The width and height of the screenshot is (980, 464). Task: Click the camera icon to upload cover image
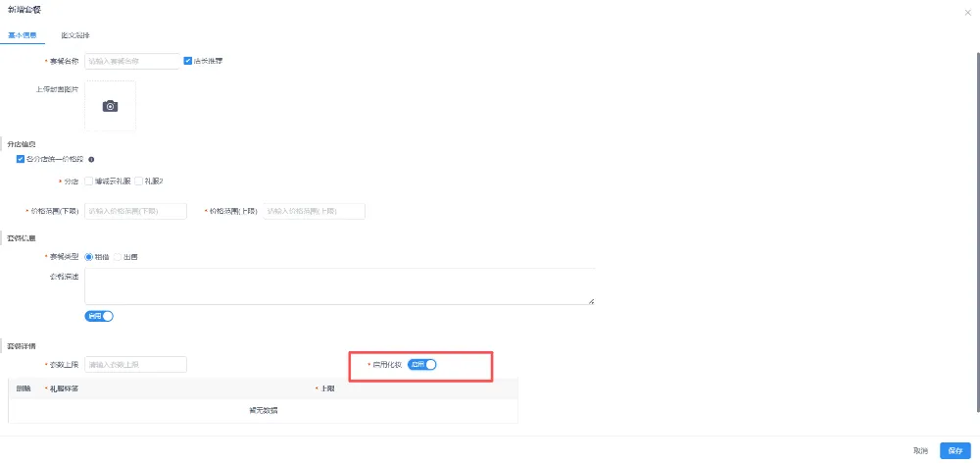[x=110, y=106]
